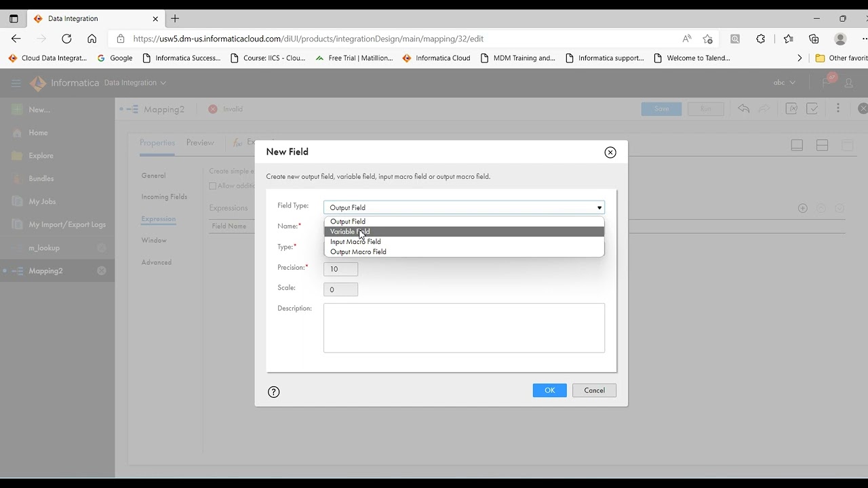Open the Window properties section

coord(154,241)
